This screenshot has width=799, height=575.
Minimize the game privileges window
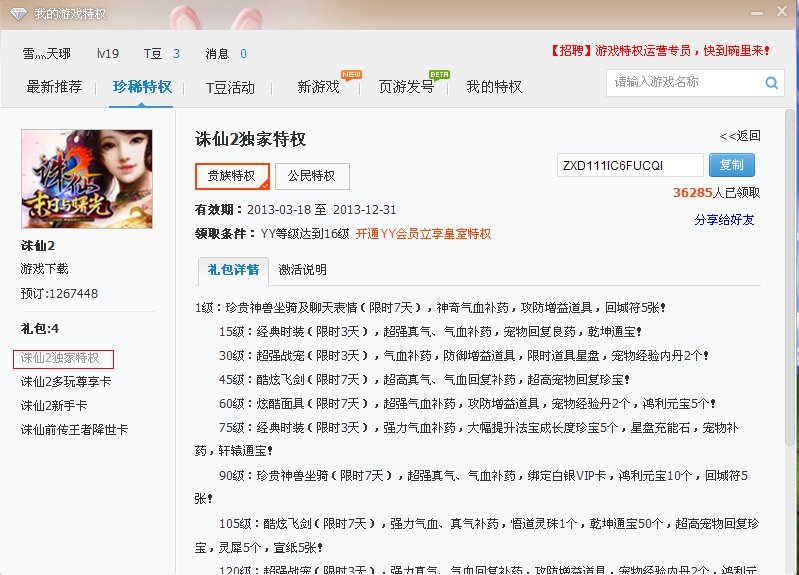pos(757,13)
